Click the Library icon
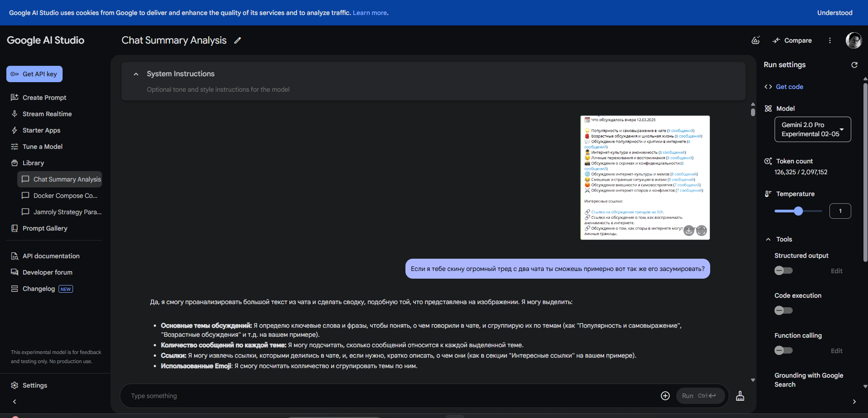 click(x=15, y=163)
